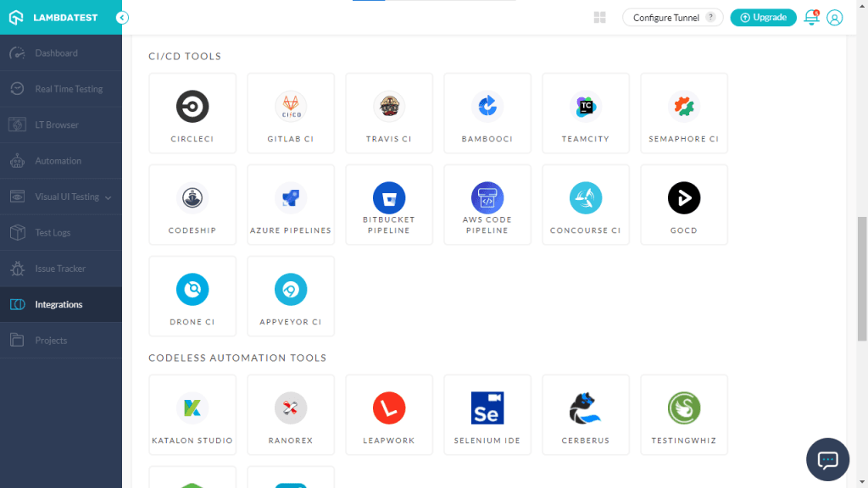Viewport: 868px width, 488px height.
Task: Open the user profile menu
Action: click(x=835, y=17)
